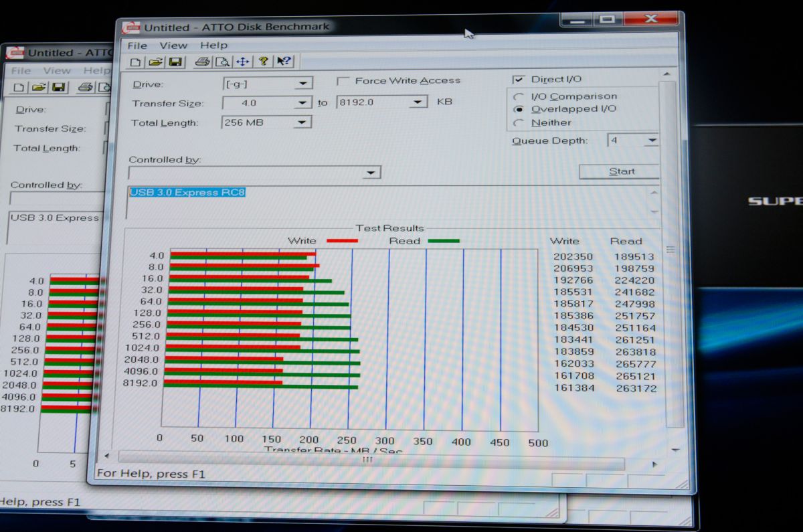Click the scroll-left arrow under the chart
This screenshot has width=803, height=532.
107,456
